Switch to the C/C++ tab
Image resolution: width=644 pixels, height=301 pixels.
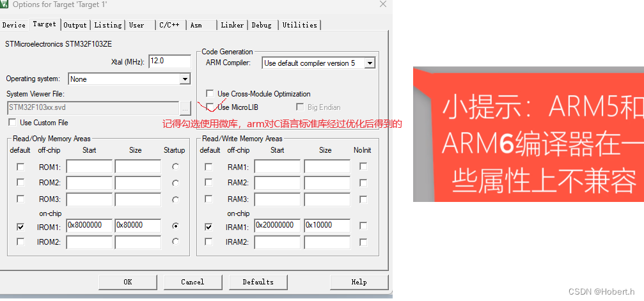pos(169,25)
